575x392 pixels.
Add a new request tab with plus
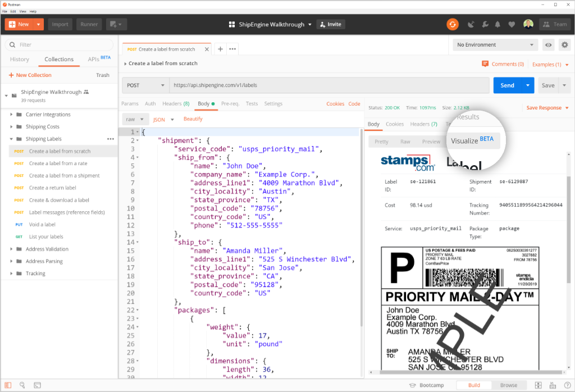pos(220,49)
